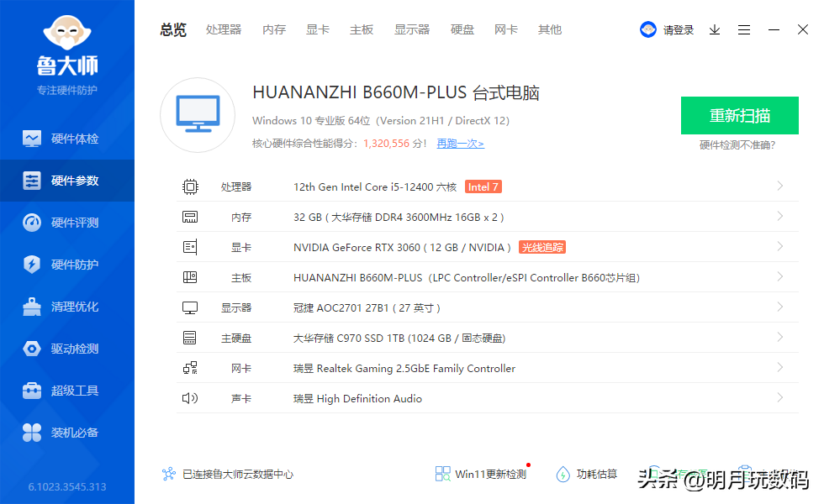Click the 鲁大师 logo icon
Screen dimensions: 824x504
tap(67, 33)
